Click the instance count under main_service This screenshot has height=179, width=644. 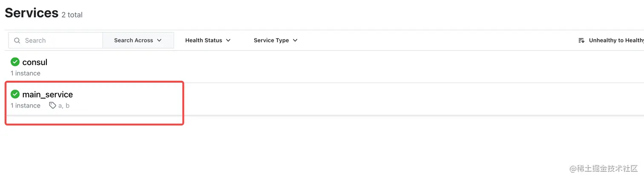tap(26, 105)
